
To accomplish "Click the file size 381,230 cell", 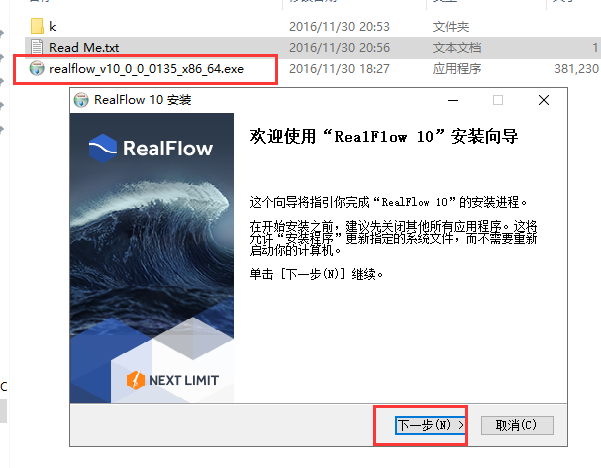I will (576, 69).
